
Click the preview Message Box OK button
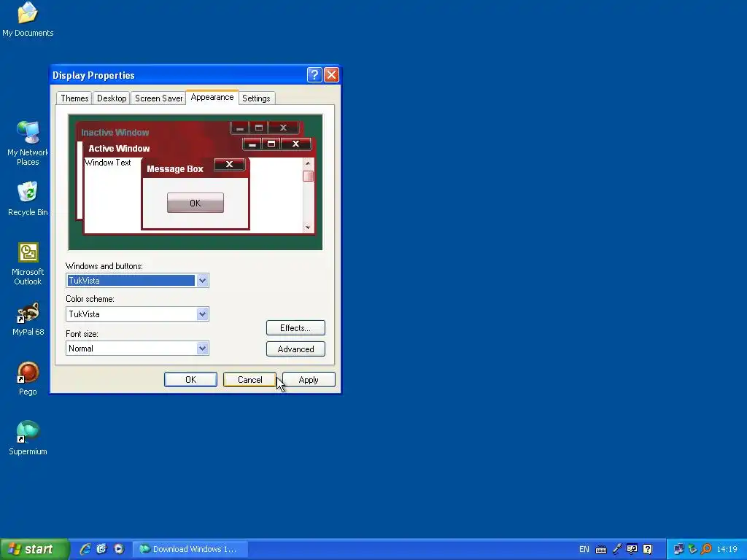pyautogui.click(x=196, y=203)
